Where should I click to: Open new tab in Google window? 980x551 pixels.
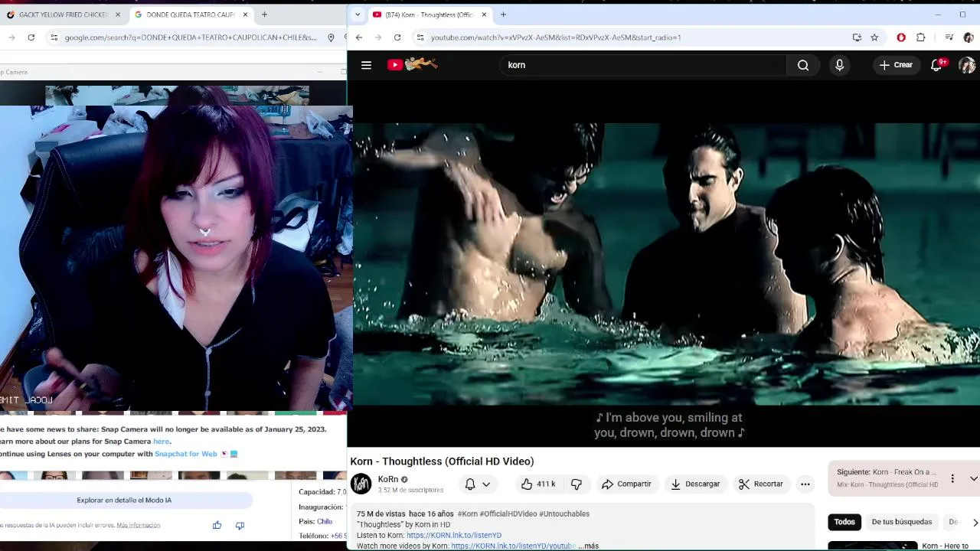coord(264,15)
